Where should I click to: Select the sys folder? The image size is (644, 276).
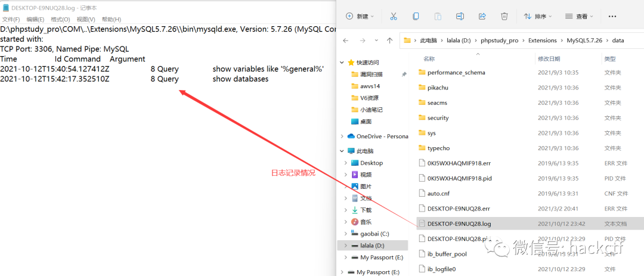(431, 133)
